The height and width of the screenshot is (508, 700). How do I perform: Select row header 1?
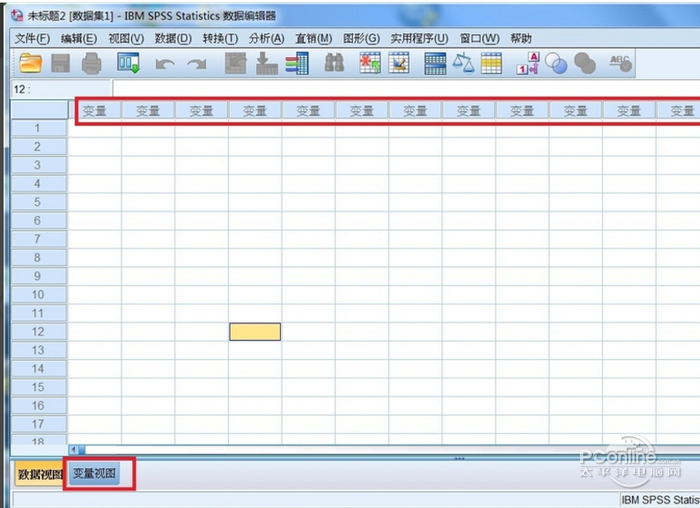click(39, 128)
